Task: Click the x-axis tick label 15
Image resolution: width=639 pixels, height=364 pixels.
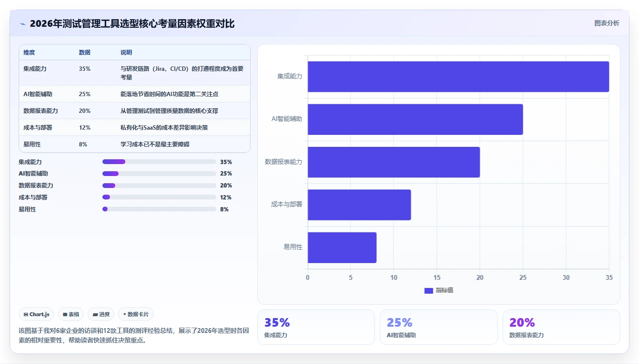Action: (437, 278)
